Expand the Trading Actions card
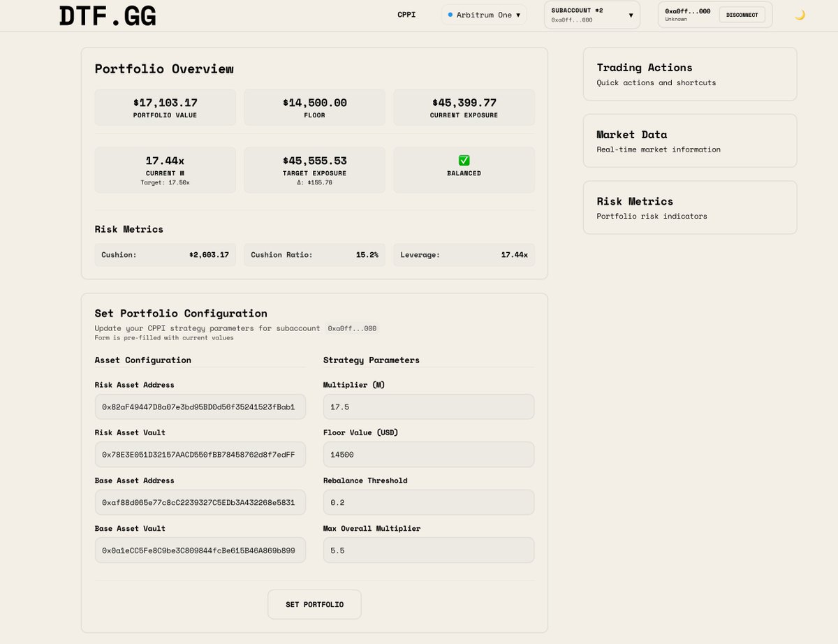 tap(690, 74)
